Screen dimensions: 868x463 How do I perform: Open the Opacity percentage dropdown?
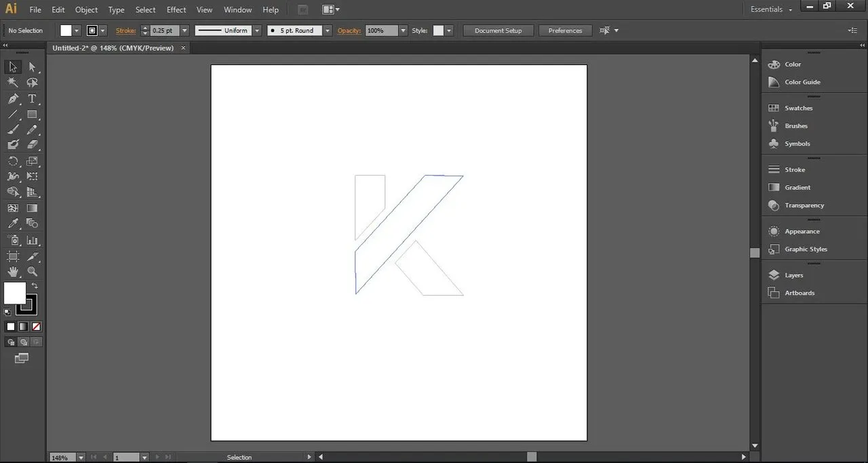tap(403, 31)
